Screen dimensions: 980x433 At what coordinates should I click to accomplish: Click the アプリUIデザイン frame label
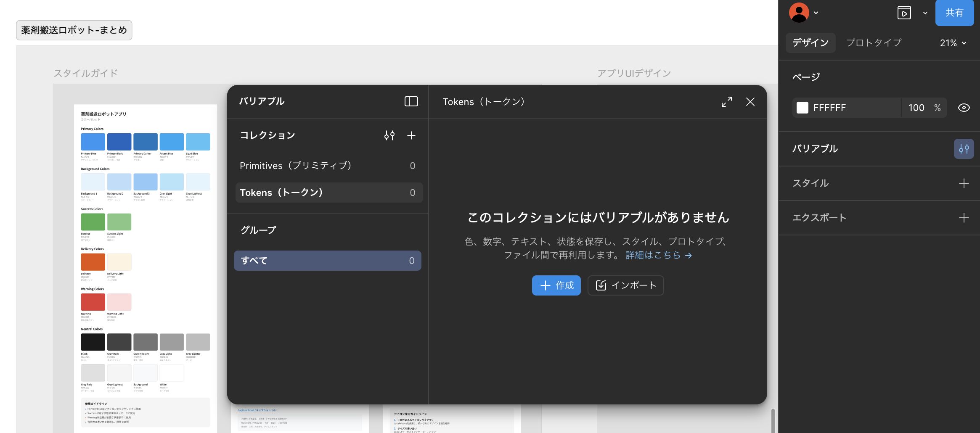coord(634,73)
